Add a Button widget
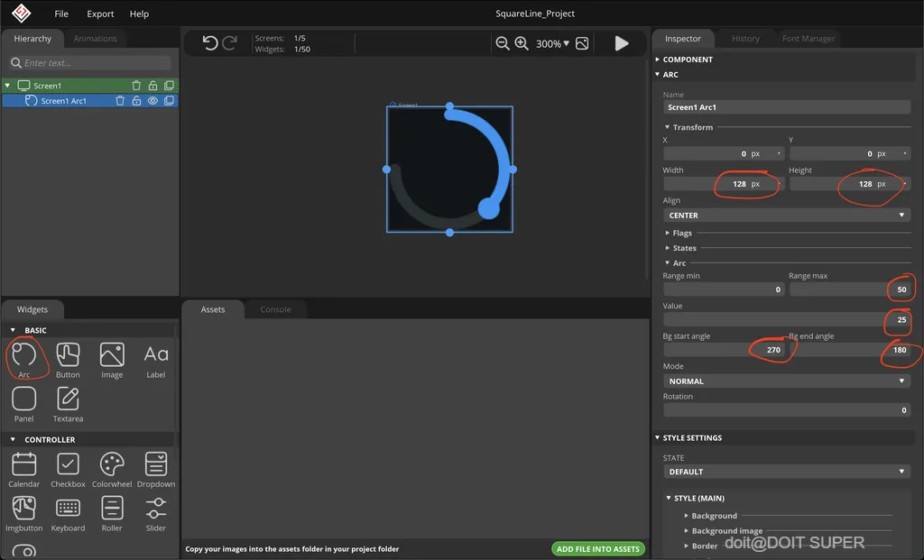 (x=68, y=358)
